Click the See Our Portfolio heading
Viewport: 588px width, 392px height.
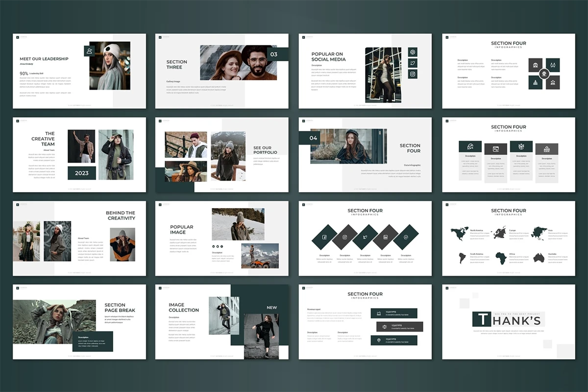pyautogui.click(x=265, y=150)
